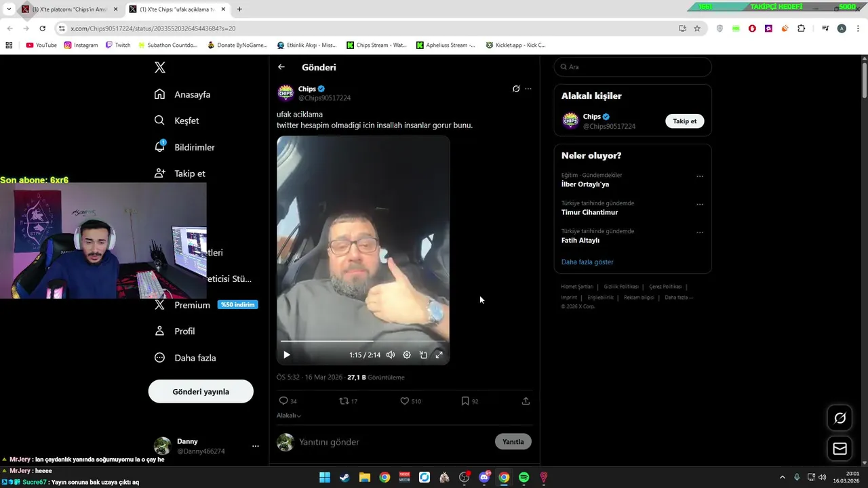The height and width of the screenshot is (488, 868).
Task: Open Gizlilik Politikası footer link
Action: [x=621, y=287]
